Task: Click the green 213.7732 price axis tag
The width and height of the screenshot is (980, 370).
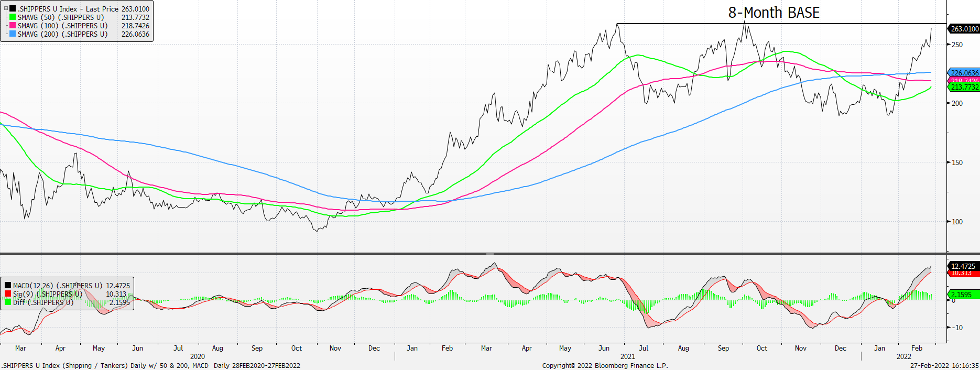Action: coord(964,87)
